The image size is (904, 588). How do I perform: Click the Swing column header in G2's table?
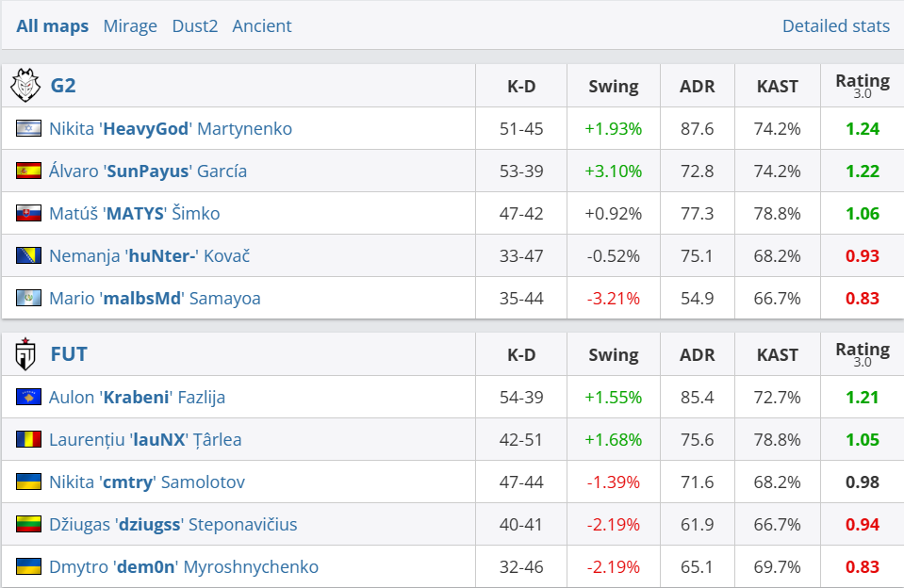613,86
